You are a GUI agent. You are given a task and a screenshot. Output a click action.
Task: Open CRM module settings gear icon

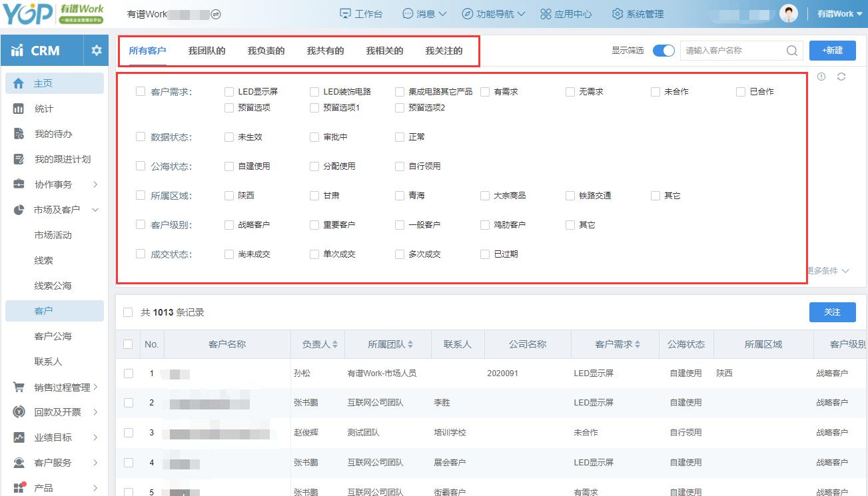95,49
